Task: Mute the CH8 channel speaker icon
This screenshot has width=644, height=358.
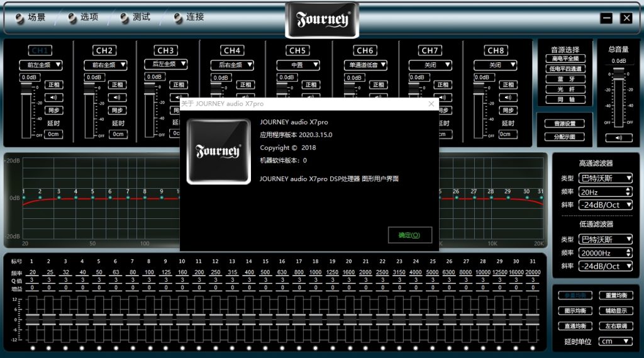Action: point(508,98)
